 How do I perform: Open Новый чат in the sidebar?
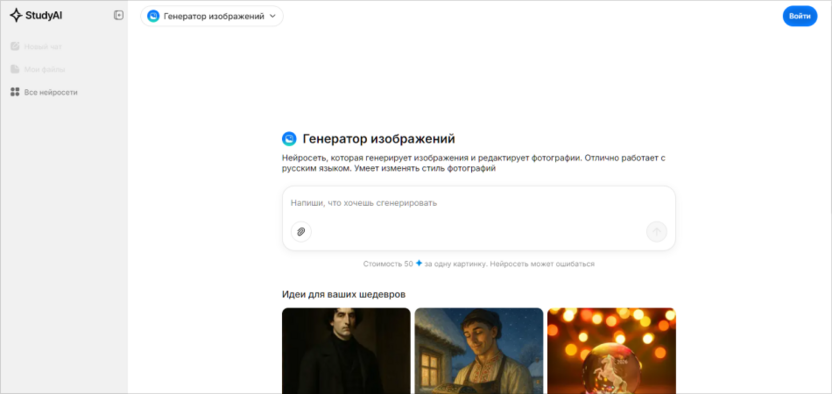pos(36,47)
